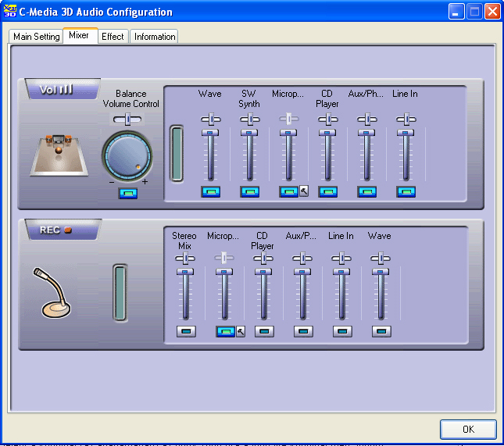Toggle the playback Microphone mute button

pyautogui.click(x=288, y=192)
